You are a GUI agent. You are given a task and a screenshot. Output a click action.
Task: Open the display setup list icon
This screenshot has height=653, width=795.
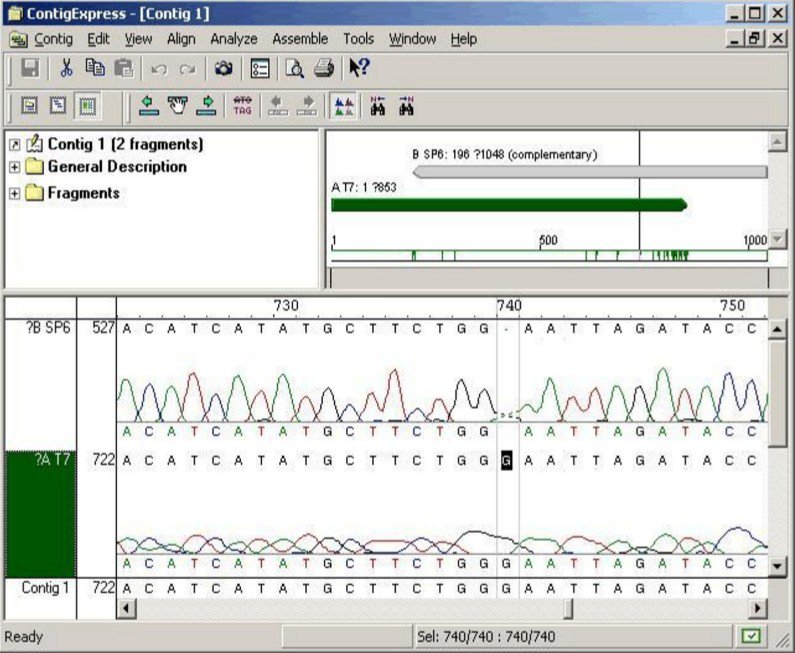(x=260, y=68)
